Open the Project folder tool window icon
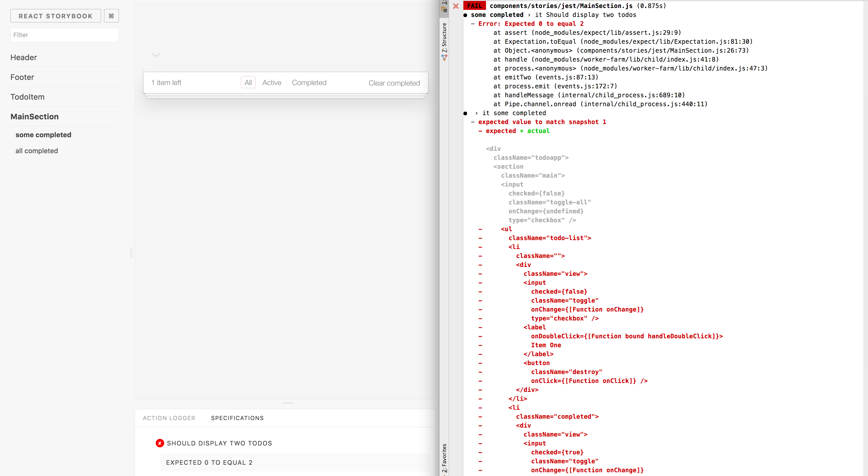868x476 pixels. [x=444, y=9]
